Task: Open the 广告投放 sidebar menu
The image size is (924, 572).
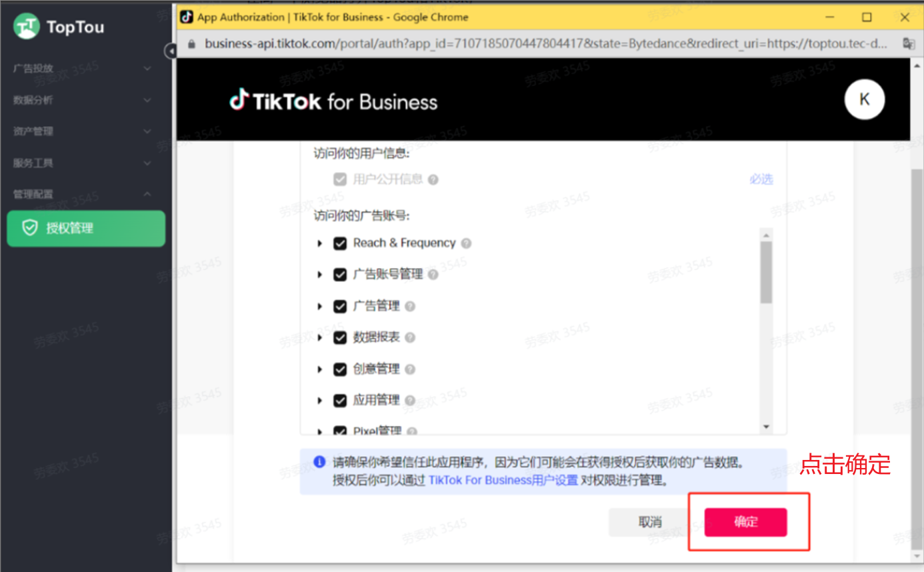Action: point(86,68)
